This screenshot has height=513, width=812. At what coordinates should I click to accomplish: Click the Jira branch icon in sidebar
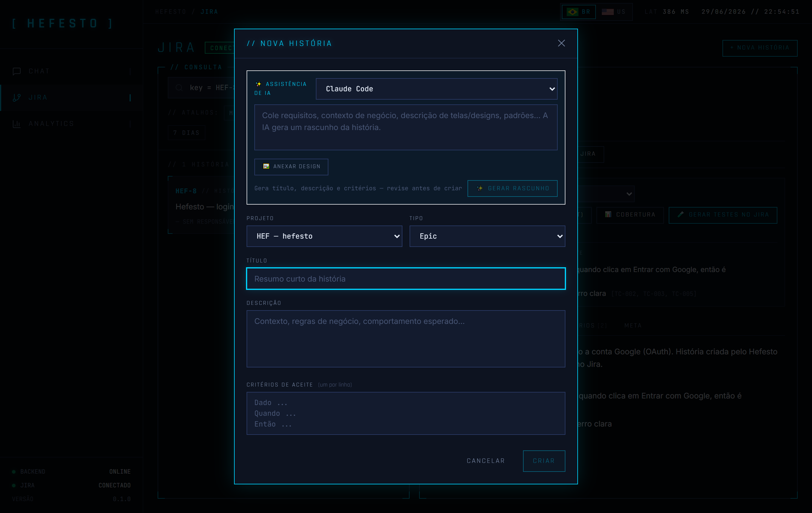click(x=16, y=98)
